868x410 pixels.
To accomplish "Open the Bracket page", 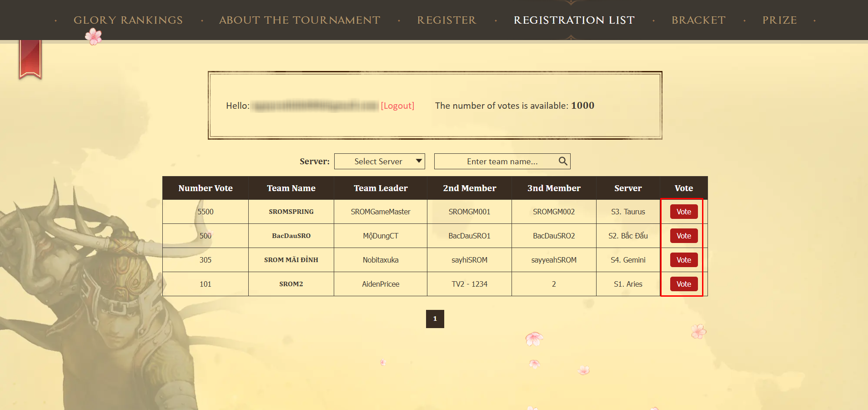I will point(698,20).
